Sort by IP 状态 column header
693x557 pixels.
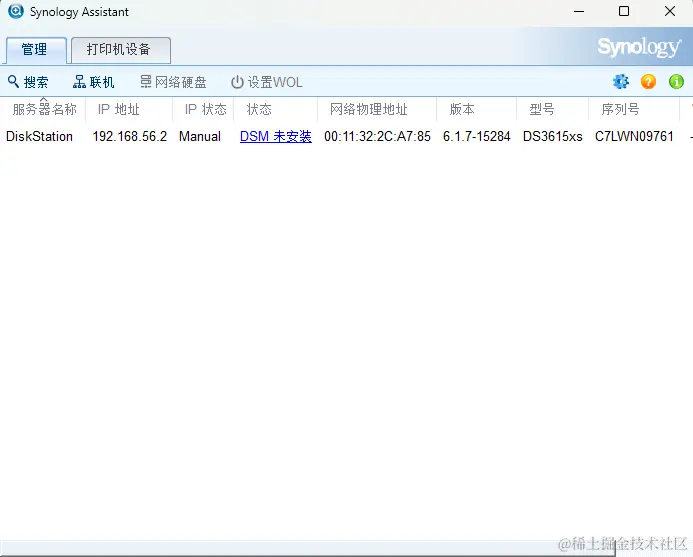click(203, 109)
